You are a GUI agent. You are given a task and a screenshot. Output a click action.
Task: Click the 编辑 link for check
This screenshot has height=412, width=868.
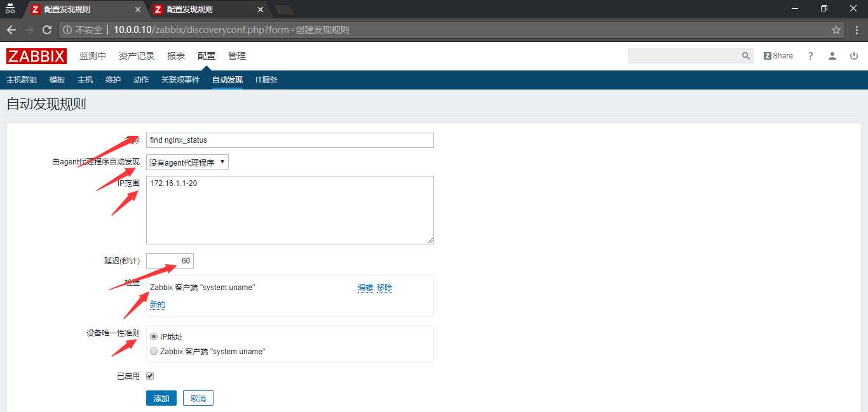click(365, 288)
